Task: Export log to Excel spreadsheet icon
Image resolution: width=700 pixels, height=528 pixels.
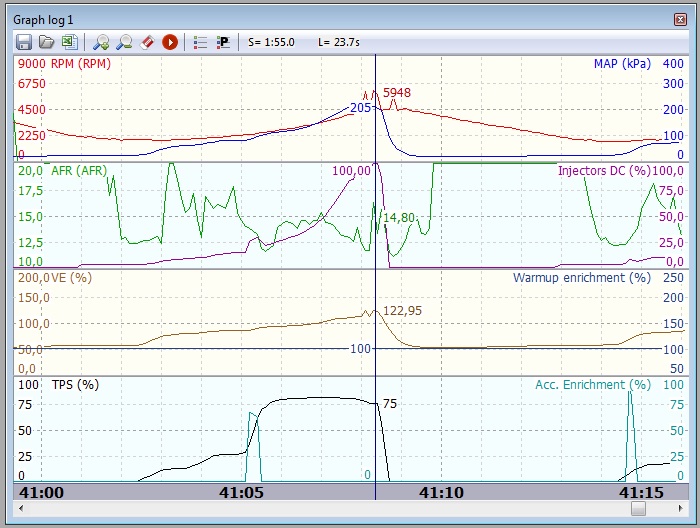Action: click(69, 42)
